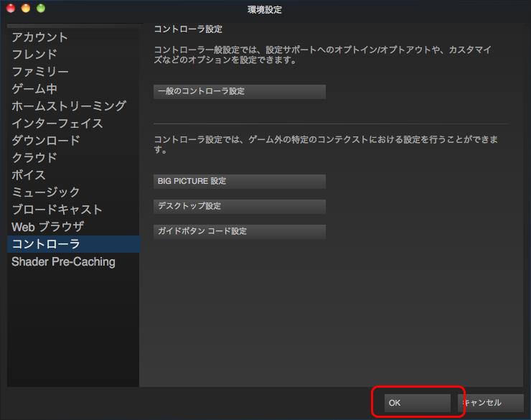Image resolution: width=531 pixels, height=420 pixels.
Task: Close the 環境設定 window with the red button
Action: (x=11, y=9)
